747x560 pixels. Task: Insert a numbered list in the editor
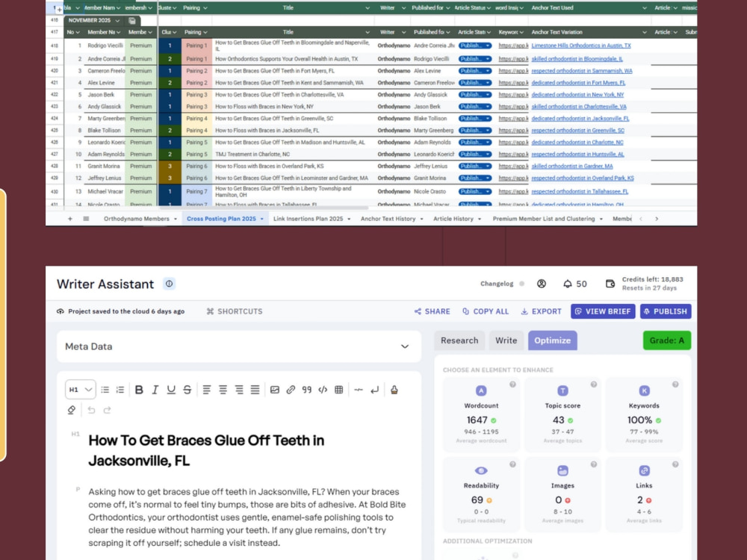[x=120, y=390]
